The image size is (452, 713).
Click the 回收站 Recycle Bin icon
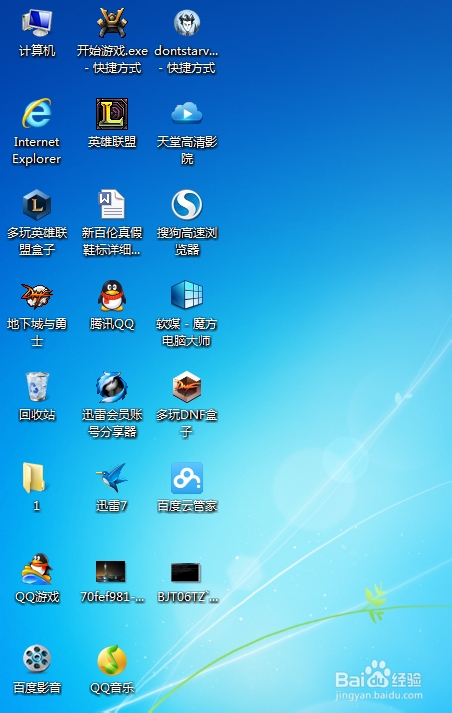click(x=37, y=387)
